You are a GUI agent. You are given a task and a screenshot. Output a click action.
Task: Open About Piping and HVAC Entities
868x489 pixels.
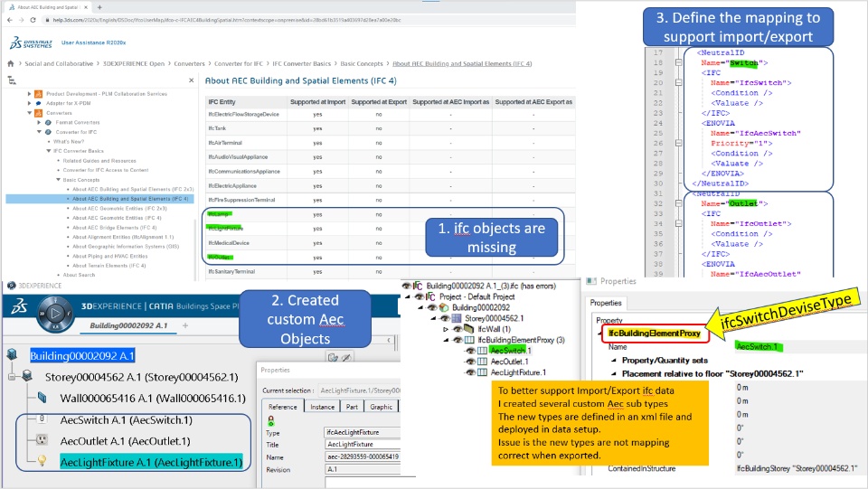(109, 256)
